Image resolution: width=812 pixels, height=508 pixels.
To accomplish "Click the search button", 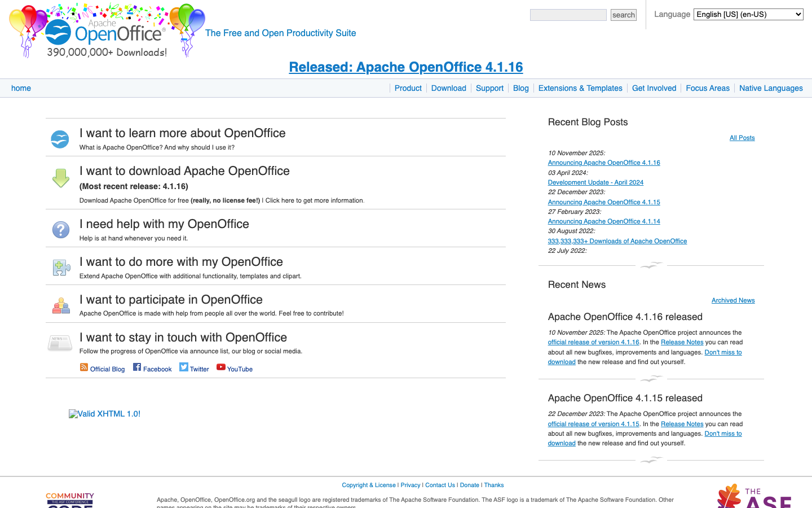I will 624,15.
